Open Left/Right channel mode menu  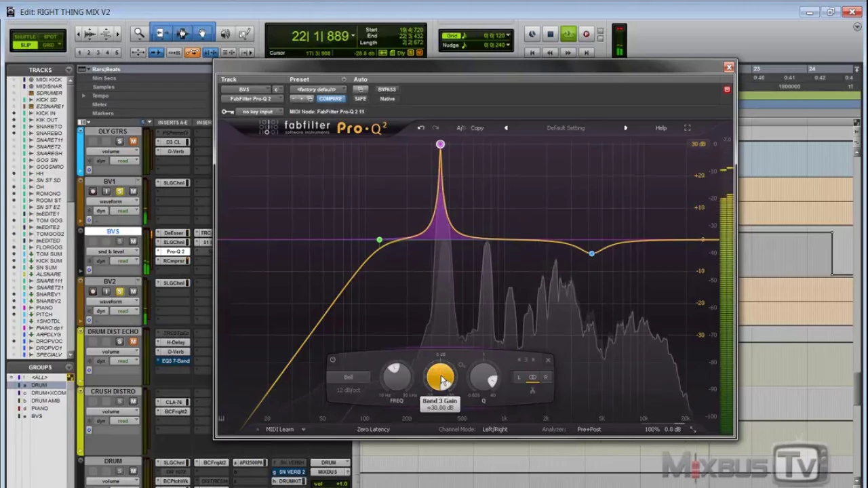494,429
